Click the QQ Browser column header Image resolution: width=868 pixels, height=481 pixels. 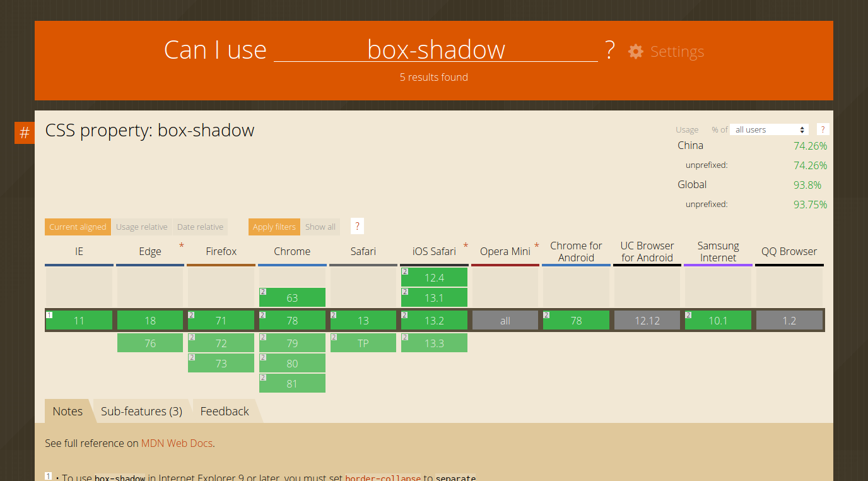(789, 251)
